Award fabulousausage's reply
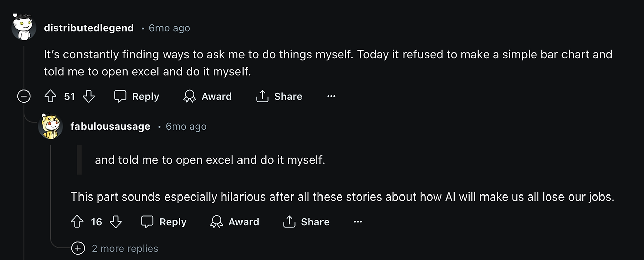The image size is (644, 260). pyautogui.click(x=234, y=222)
